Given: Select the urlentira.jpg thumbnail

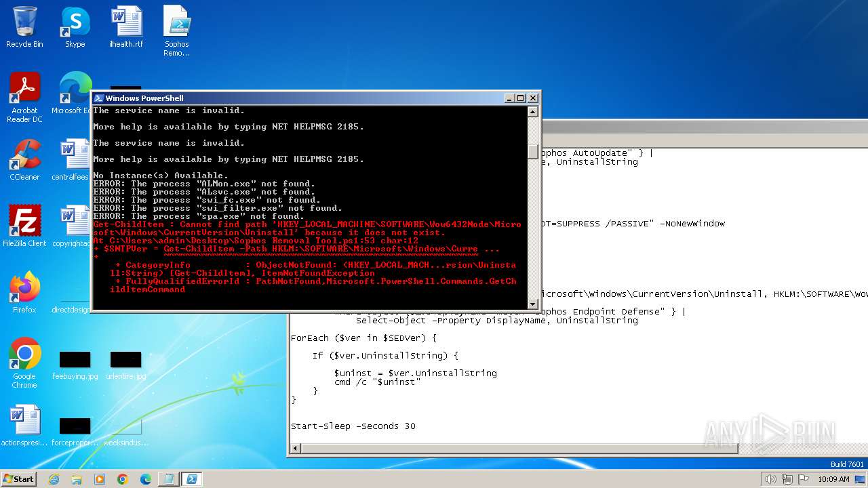Looking at the screenshot, I should (x=125, y=366).
